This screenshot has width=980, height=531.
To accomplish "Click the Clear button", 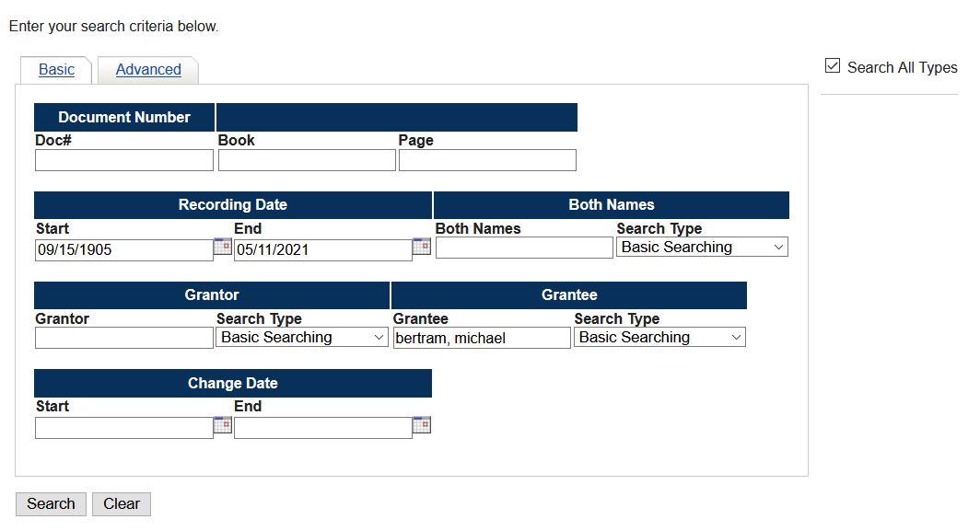I will pyautogui.click(x=122, y=504).
